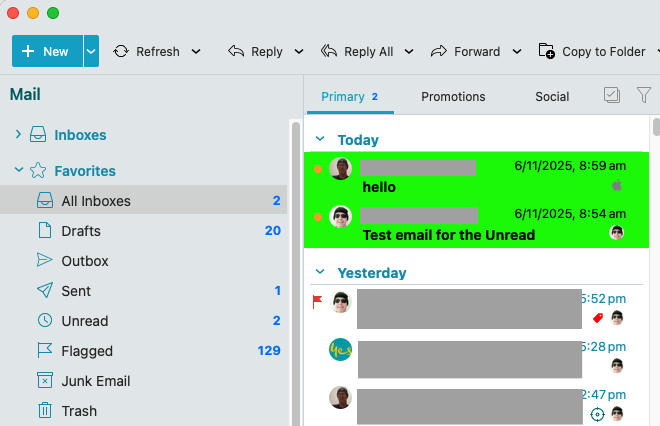Click the red flag on yesterday's email
Screen dimensions: 660x426
[318, 300]
